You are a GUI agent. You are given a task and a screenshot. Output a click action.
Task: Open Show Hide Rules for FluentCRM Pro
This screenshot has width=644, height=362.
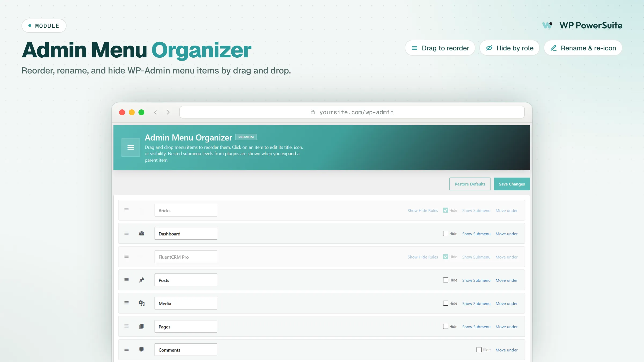tap(423, 257)
